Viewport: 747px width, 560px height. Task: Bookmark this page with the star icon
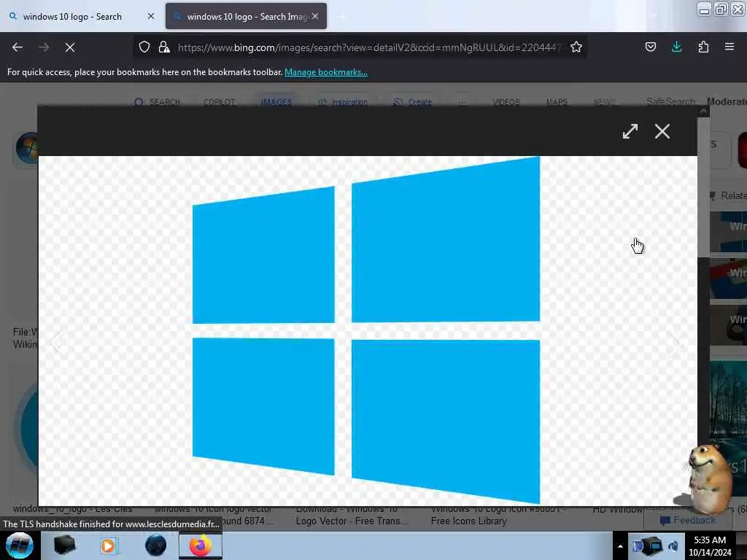[576, 47]
